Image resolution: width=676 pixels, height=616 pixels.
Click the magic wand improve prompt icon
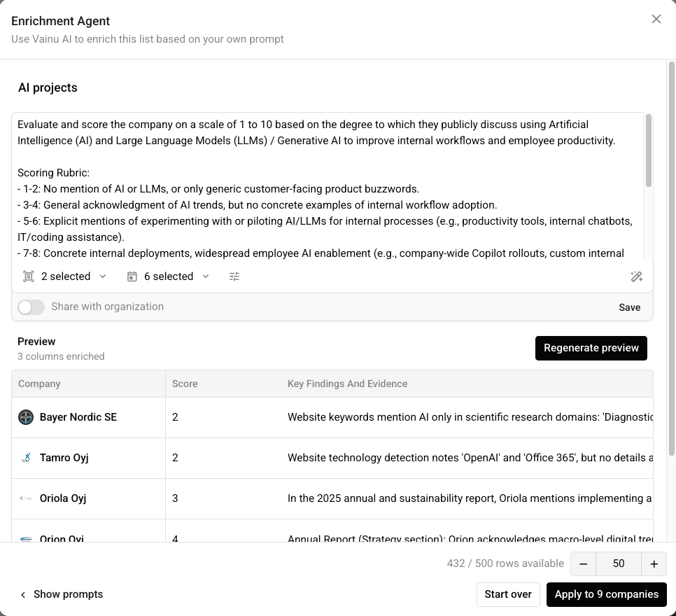point(636,276)
